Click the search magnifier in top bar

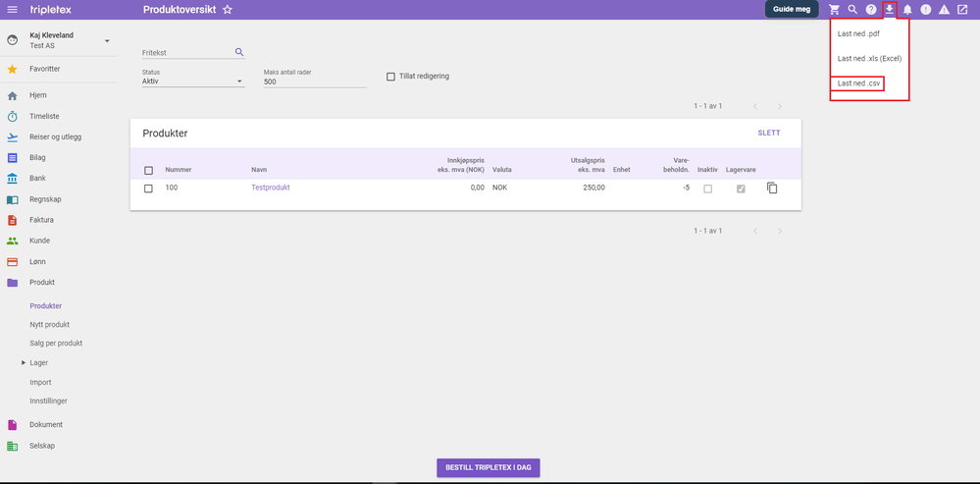coord(852,10)
